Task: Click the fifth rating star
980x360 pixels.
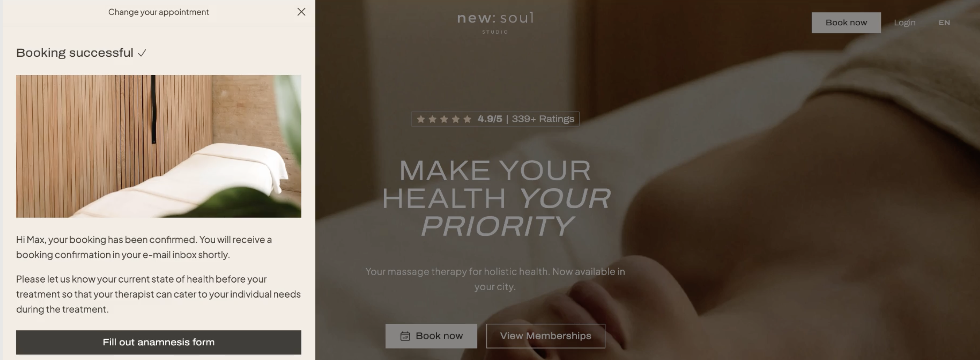Action: [x=467, y=119]
